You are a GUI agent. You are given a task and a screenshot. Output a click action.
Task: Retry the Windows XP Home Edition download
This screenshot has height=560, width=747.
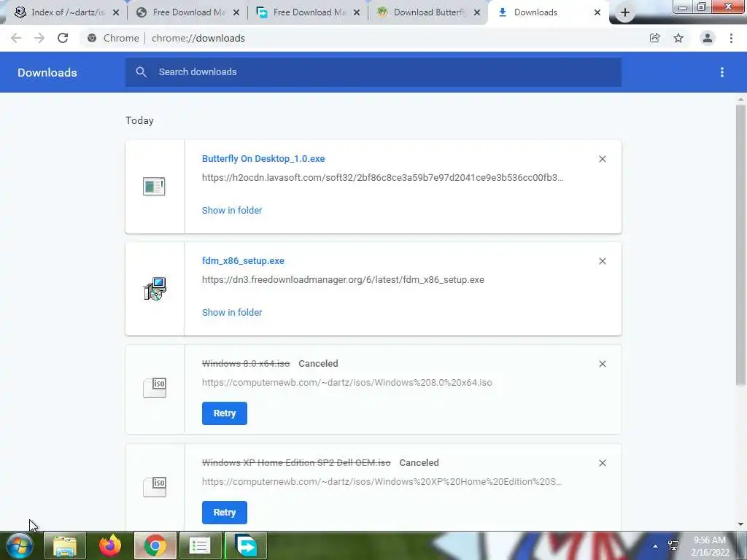click(225, 513)
